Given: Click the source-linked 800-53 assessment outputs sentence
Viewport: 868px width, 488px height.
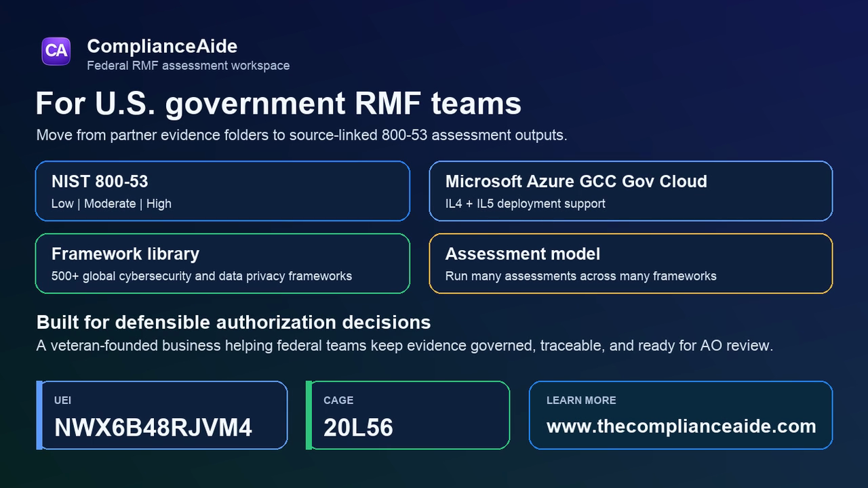Looking at the screenshot, I should click(302, 135).
